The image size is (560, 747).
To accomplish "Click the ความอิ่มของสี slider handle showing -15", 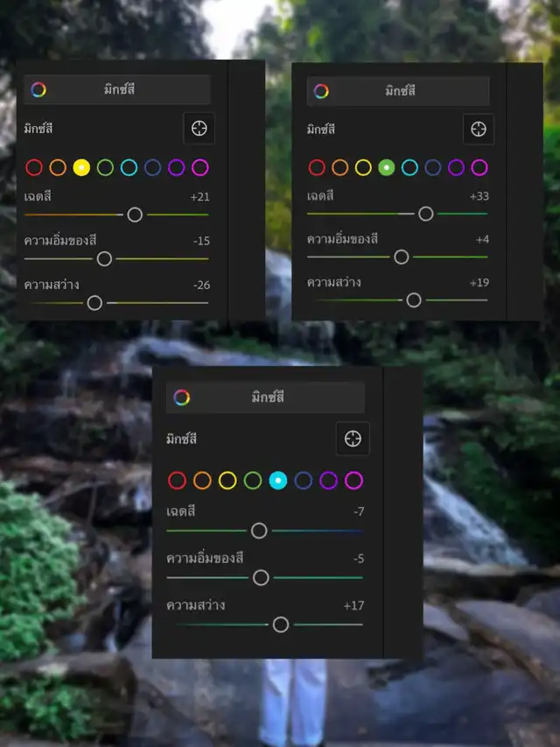I will 104,258.
